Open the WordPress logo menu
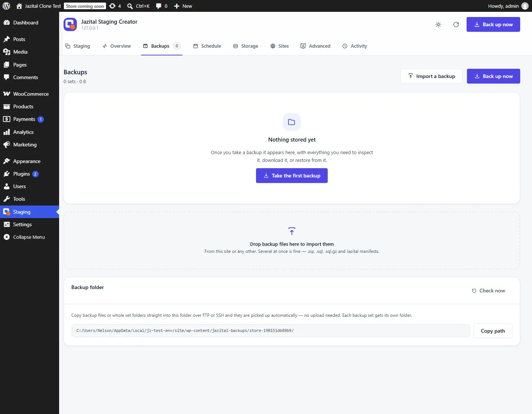532x414 pixels. pos(6,6)
